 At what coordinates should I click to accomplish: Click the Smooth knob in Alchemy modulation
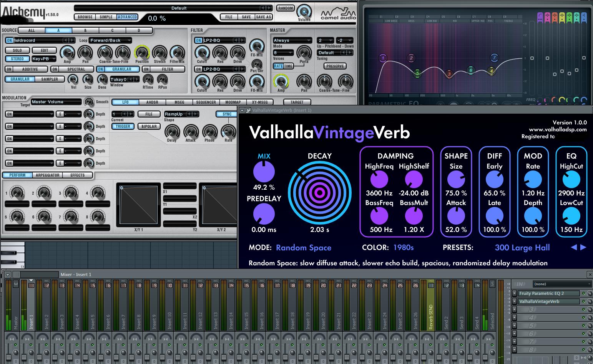pyautogui.click(x=89, y=102)
